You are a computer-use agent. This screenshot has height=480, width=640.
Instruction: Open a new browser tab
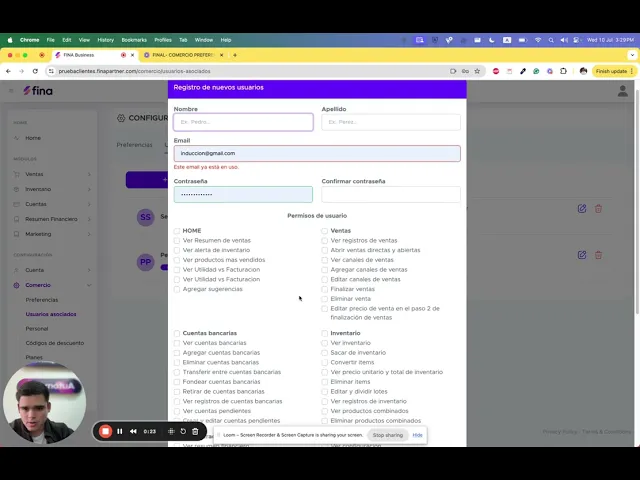pos(235,55)
